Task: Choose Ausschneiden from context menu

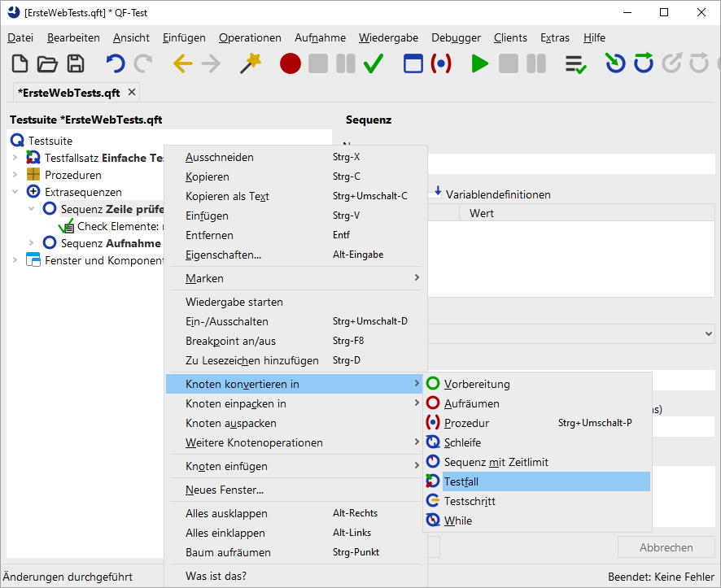Action: pyautogui.click(x=295, y=157)
